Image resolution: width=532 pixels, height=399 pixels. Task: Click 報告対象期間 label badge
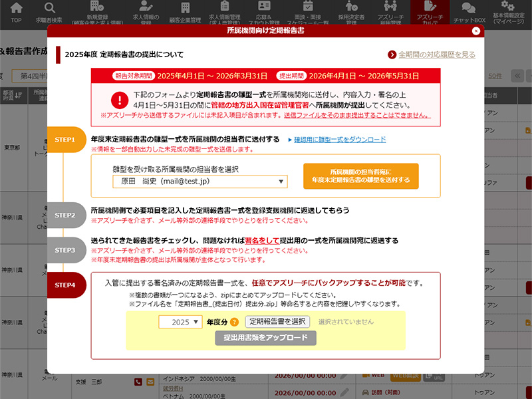click(x=134, y=76)
